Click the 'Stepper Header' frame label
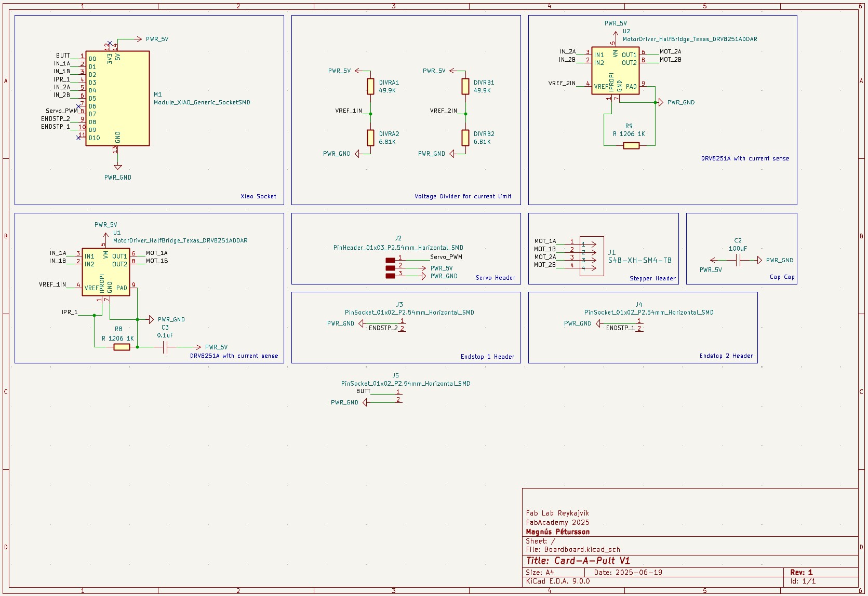Image resolution: width=868 pixels, height=596 pixels. click(x=652, y=278)
